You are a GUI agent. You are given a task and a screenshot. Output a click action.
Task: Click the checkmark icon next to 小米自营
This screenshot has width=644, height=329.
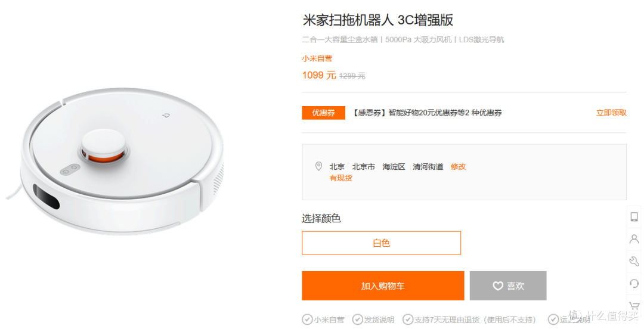pos(307,319)
